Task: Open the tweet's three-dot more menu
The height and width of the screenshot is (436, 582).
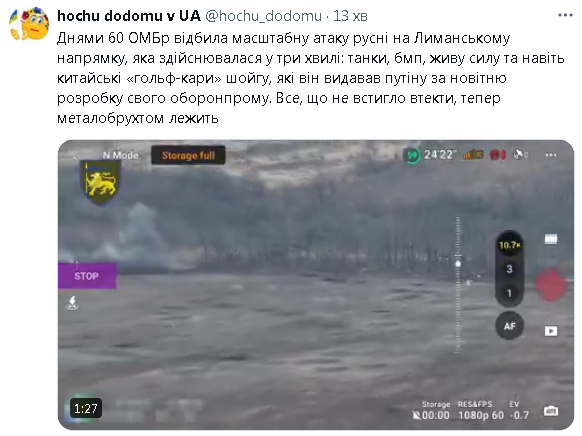Action: coord(565,16)
